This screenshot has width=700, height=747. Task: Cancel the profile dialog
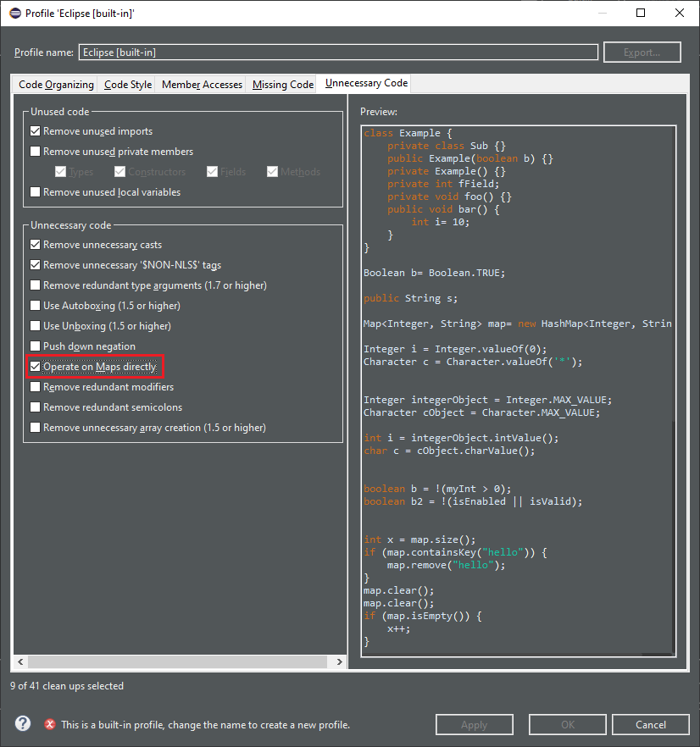[650, 725]
